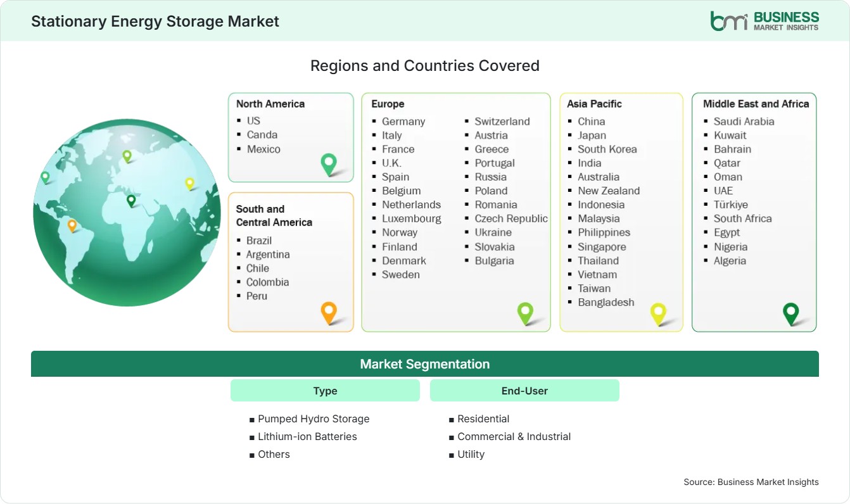Viewport: 850px width, 504px height.
Task: Select Others under Type
Action: 274,454
